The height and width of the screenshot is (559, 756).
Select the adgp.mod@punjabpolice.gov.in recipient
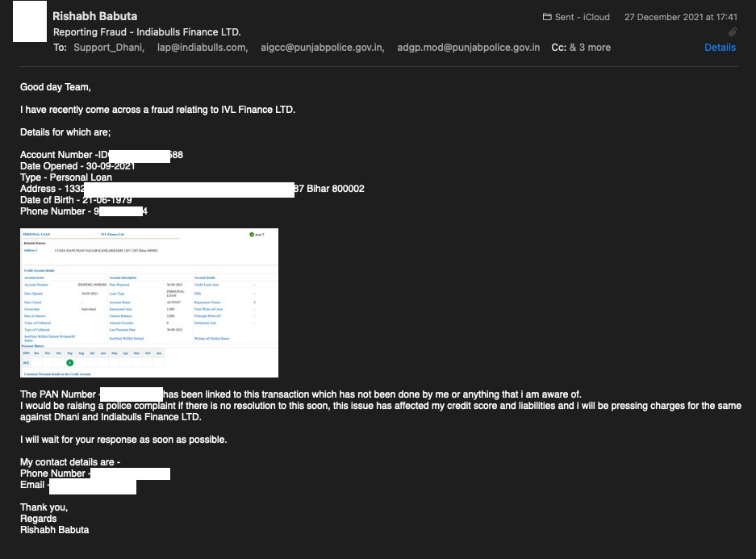468,48
